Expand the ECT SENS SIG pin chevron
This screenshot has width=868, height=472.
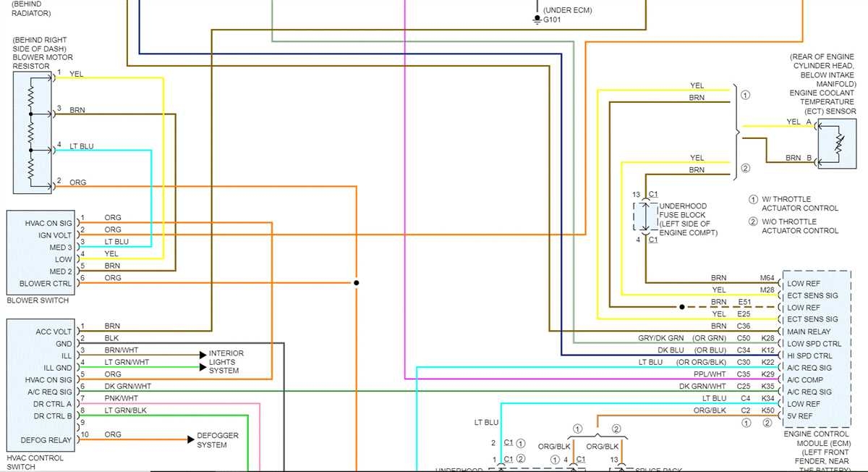(778, 295)
